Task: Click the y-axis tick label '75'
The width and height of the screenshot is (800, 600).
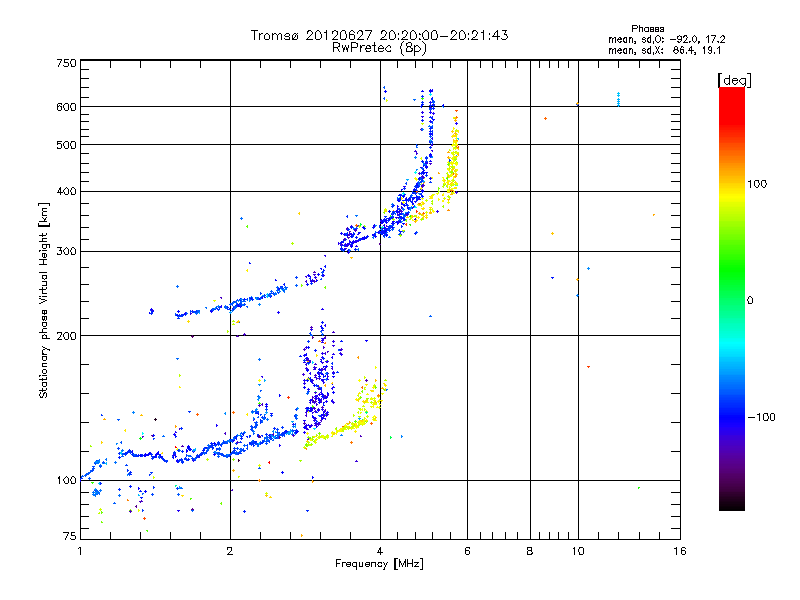Action: 70,536
